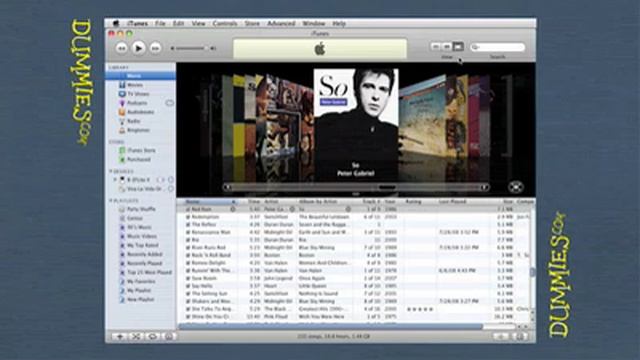The image size is (640, 360).
Task: Click in the iTunes search field
Action: coord(498,47)
